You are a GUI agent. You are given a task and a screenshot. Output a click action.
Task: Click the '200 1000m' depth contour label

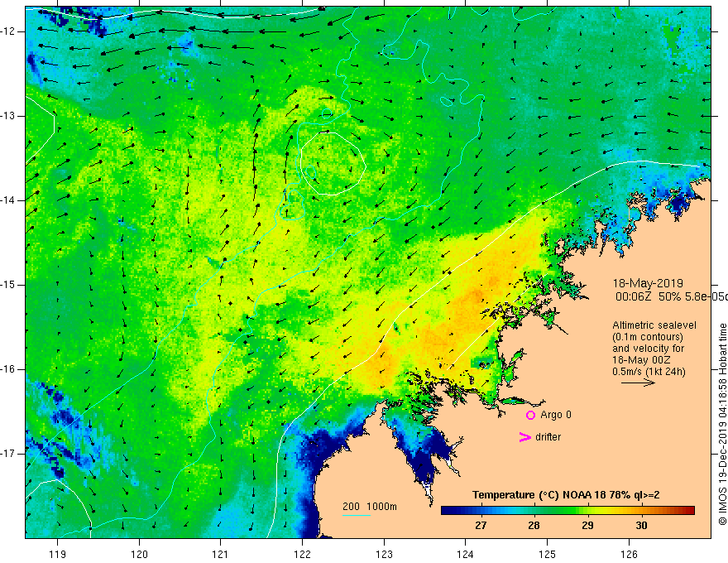370,507
